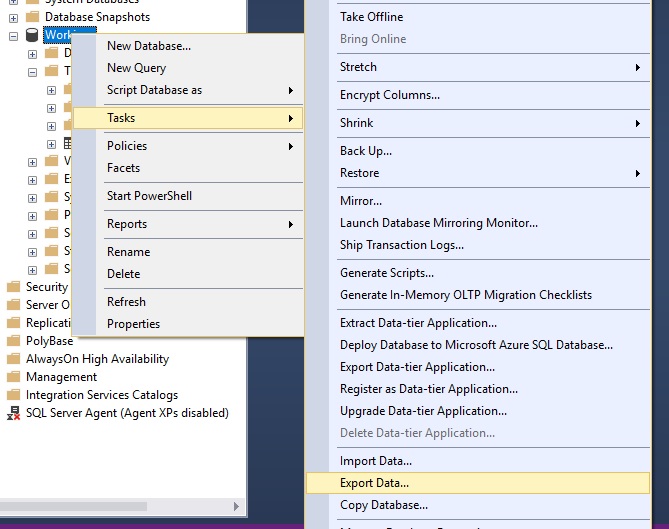Click the Database Snapshots folder icon

32,17
